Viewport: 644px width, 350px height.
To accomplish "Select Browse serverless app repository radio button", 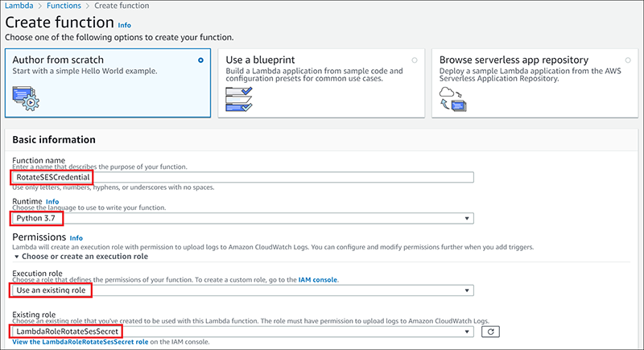I will coord(628,60).
